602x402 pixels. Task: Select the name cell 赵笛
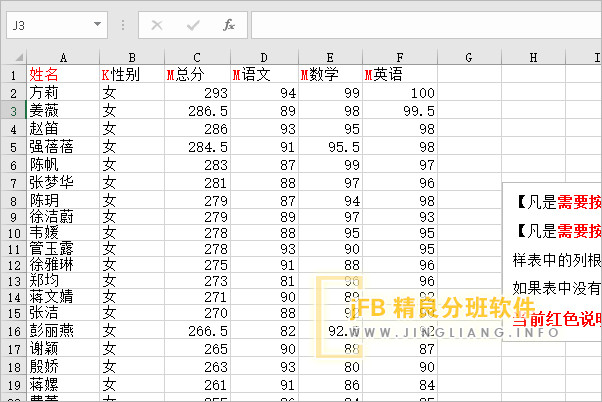63,128
